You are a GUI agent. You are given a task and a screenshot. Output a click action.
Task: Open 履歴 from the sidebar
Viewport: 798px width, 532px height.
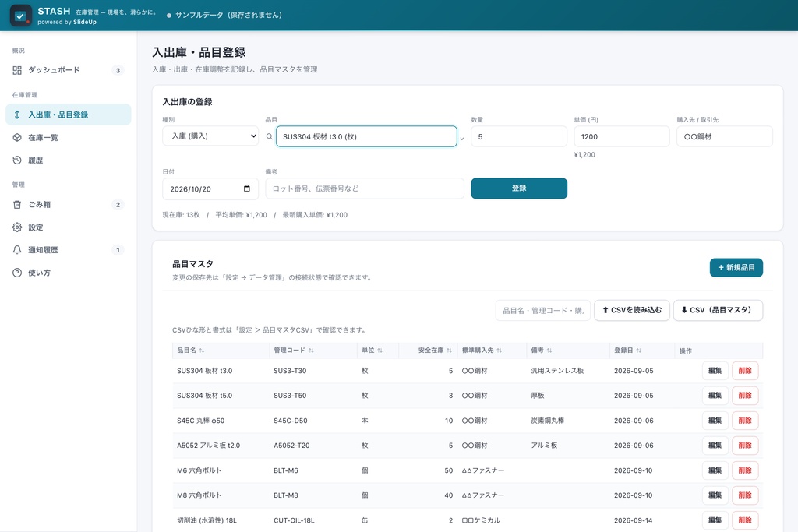coord(69,160)
